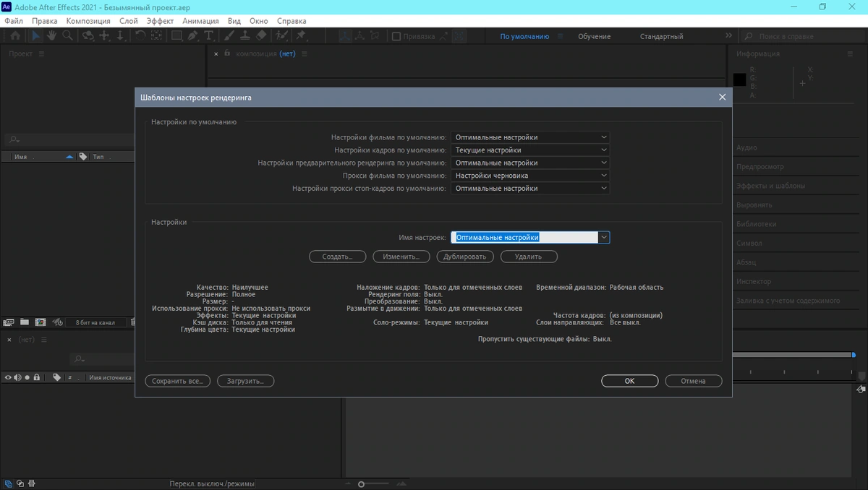Select the Pan camera tool
The image size is (868, 490).
[104, 35]
